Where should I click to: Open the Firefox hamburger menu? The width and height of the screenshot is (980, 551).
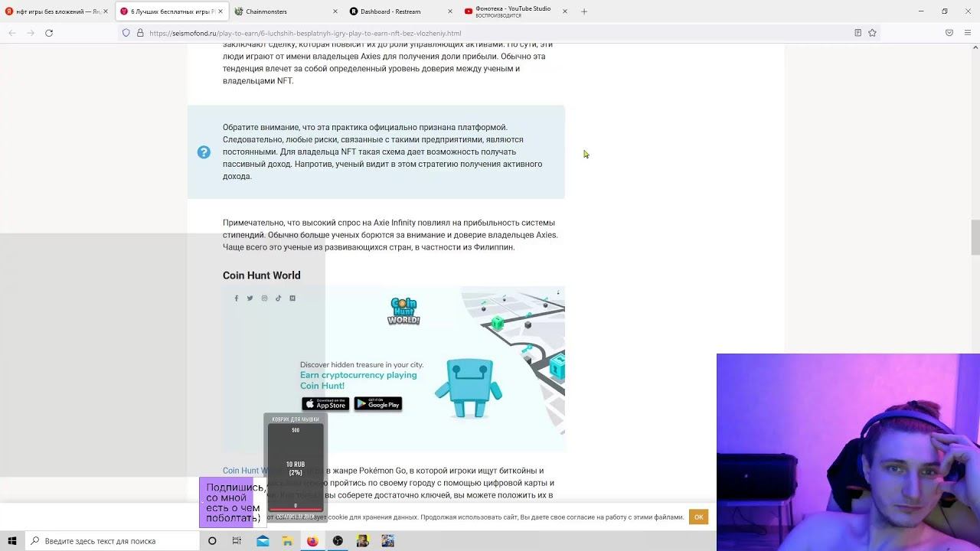[969, 33]
